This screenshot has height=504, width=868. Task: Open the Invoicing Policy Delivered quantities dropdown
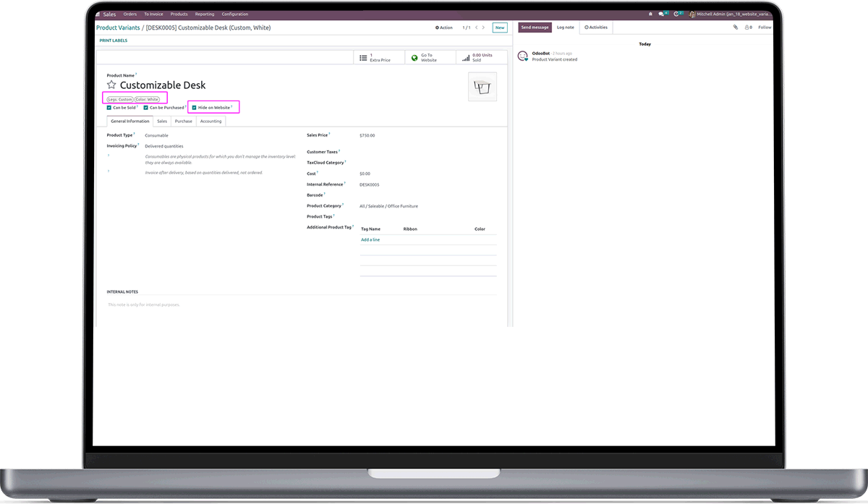[x=164, y=146]
